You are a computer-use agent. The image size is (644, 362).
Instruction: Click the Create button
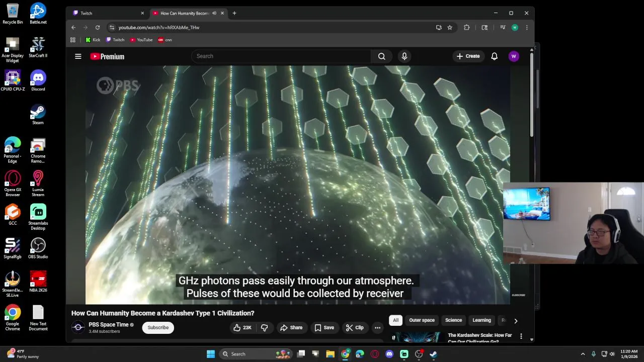pyautogui.click(x=468, y=56)
